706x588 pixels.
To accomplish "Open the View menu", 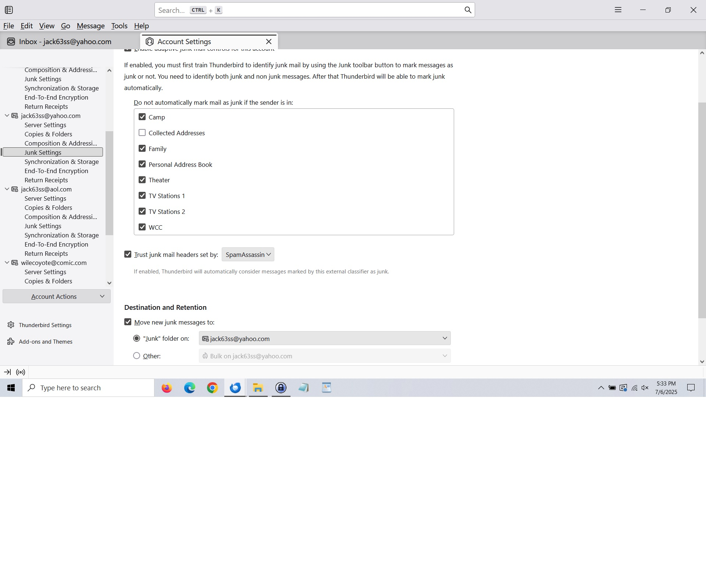I will (x=47, y=26).
